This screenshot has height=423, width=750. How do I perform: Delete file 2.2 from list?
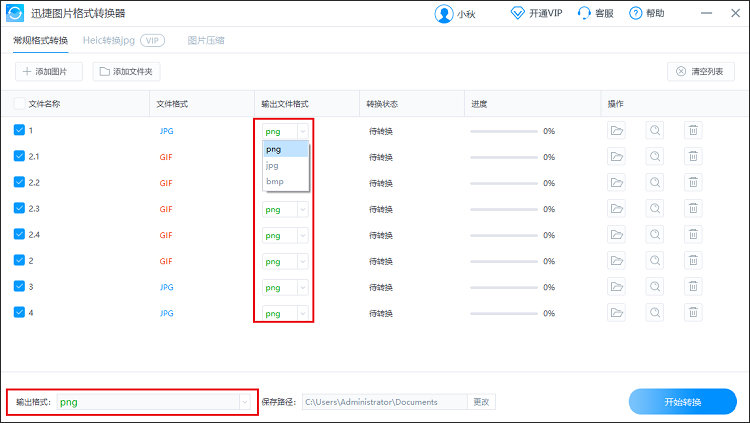click(693, 182)
